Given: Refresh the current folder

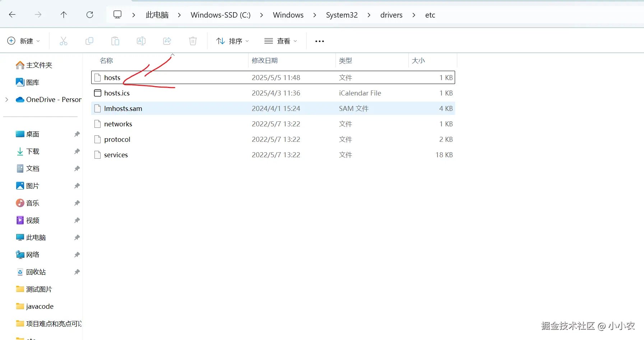Looking at the screenshot, I should [x=90, y=15].
